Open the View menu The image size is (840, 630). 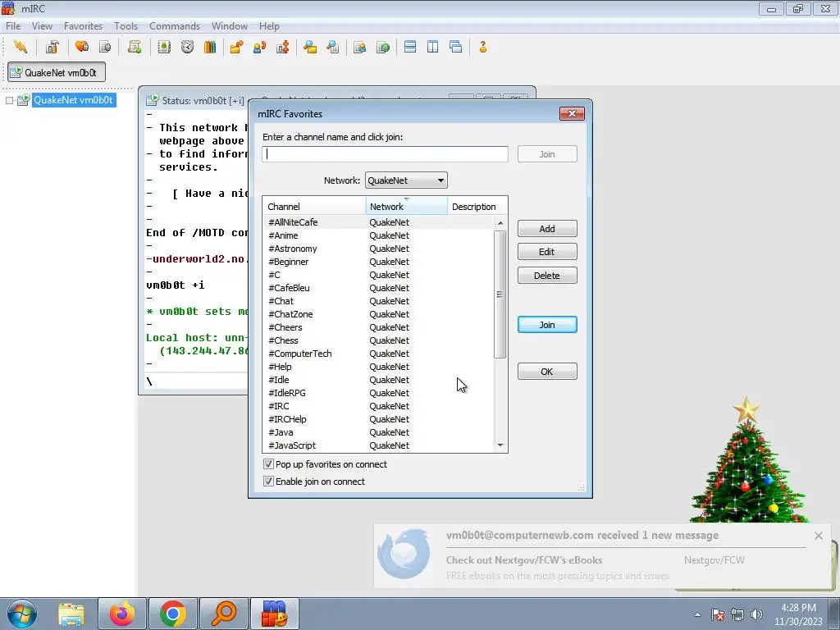click(x=42, y=25)
